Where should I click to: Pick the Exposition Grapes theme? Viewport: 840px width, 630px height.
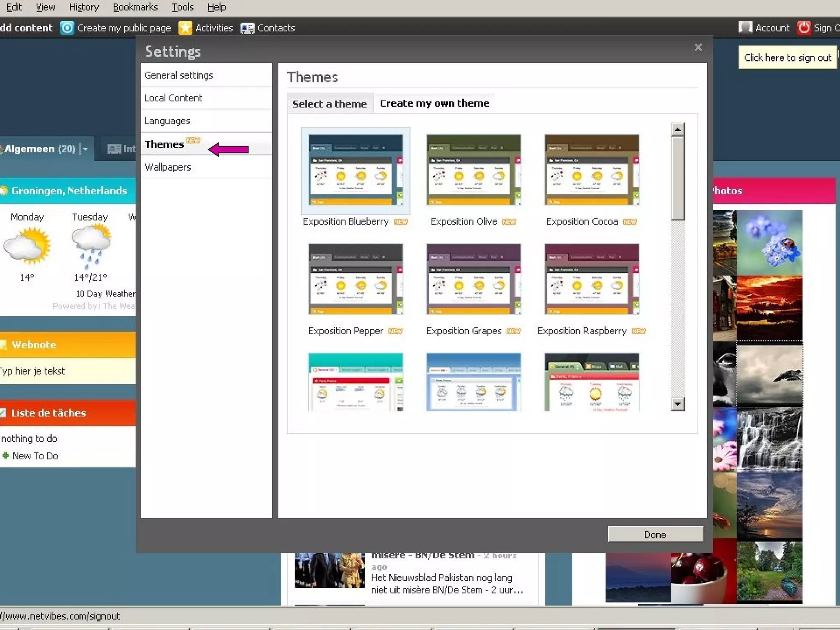(473, 279)
